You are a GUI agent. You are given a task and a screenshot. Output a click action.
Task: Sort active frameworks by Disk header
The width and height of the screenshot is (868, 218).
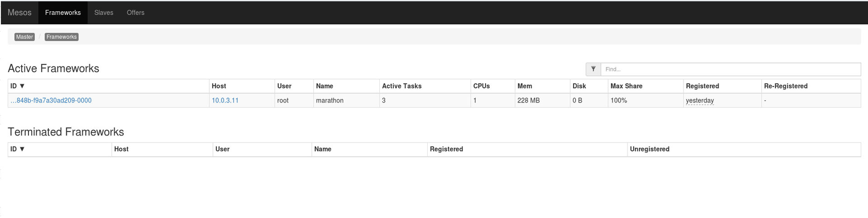pos(579,86)
